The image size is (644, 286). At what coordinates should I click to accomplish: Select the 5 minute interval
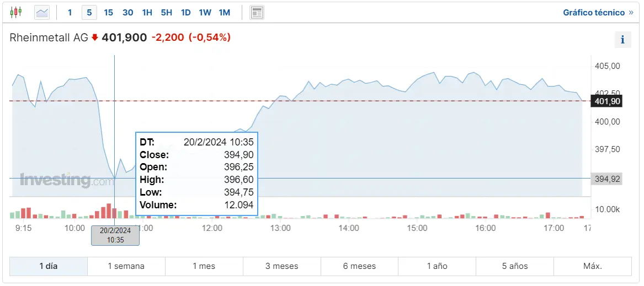[89, 12]
